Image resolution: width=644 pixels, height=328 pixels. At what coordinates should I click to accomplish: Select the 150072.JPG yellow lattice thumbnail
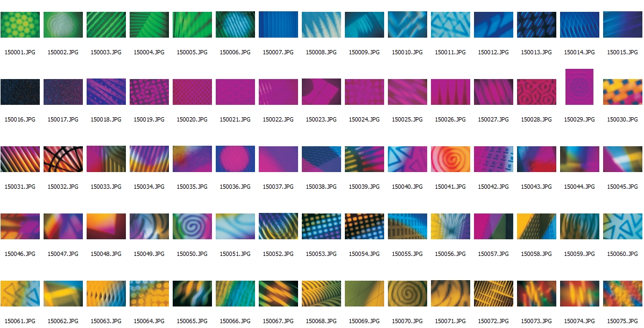click(x=493, y=294)
